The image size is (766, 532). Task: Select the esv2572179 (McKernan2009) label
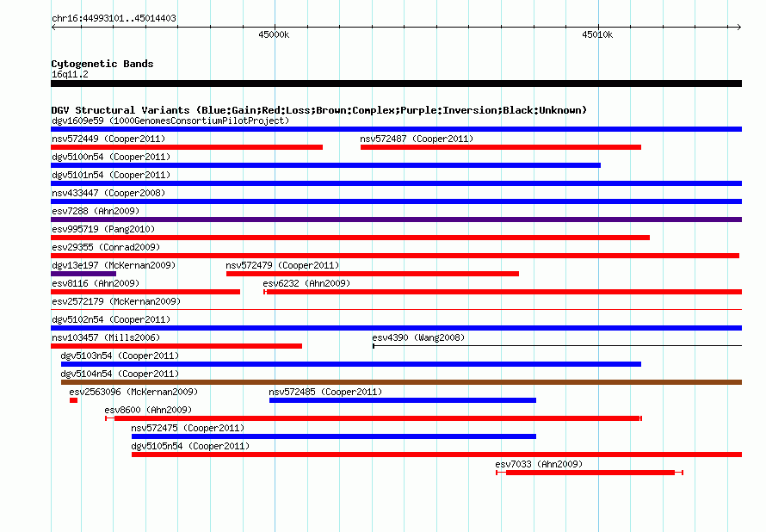click(116, 301)
